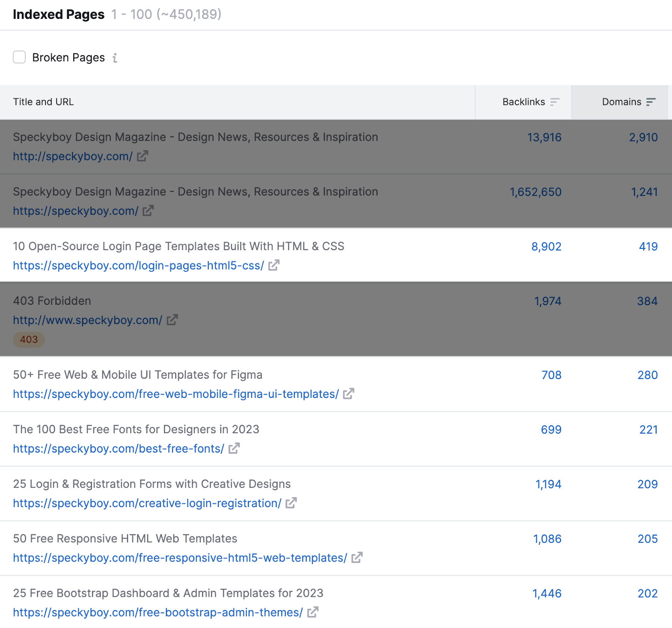Open info icon next to Broken Pages
The width and height of the screenshot is (672, 628).
(115, 58)
